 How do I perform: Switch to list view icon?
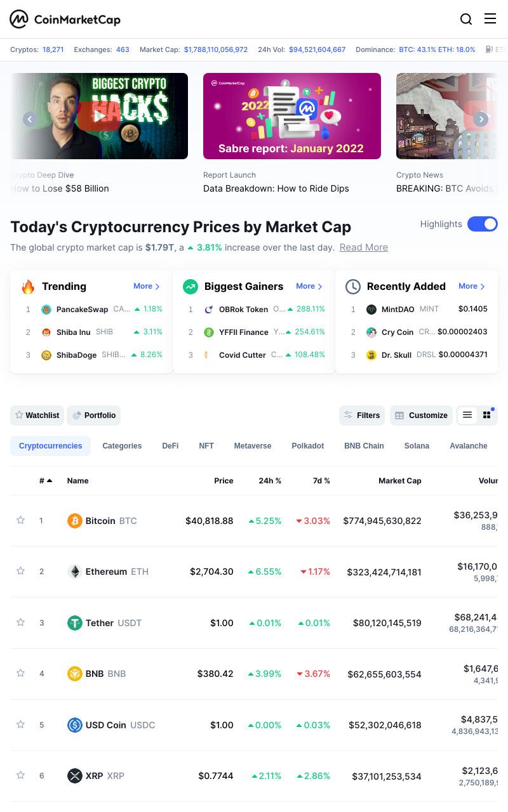point(467,416)
